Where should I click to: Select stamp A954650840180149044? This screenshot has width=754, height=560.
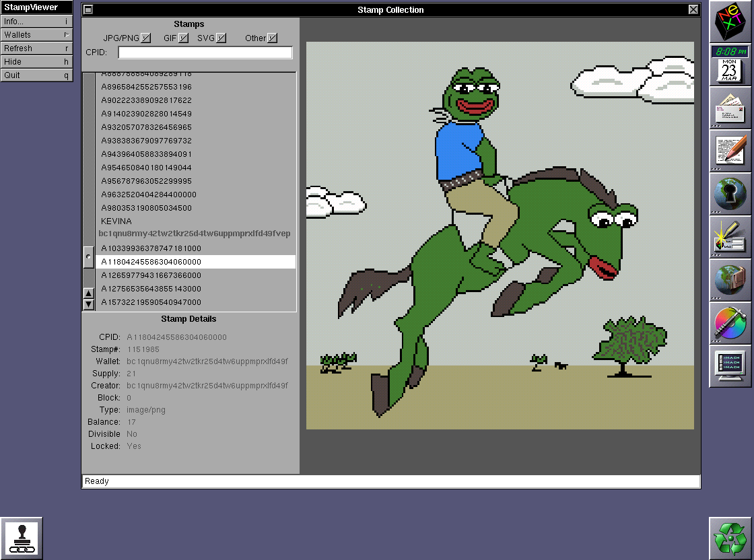pyautogui.click(x=196, y=168)
